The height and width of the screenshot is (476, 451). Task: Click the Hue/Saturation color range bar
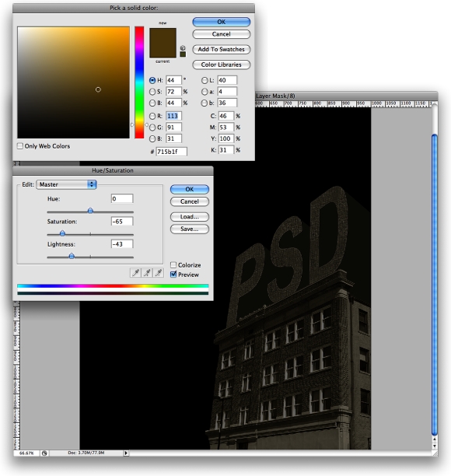[113, 289]
